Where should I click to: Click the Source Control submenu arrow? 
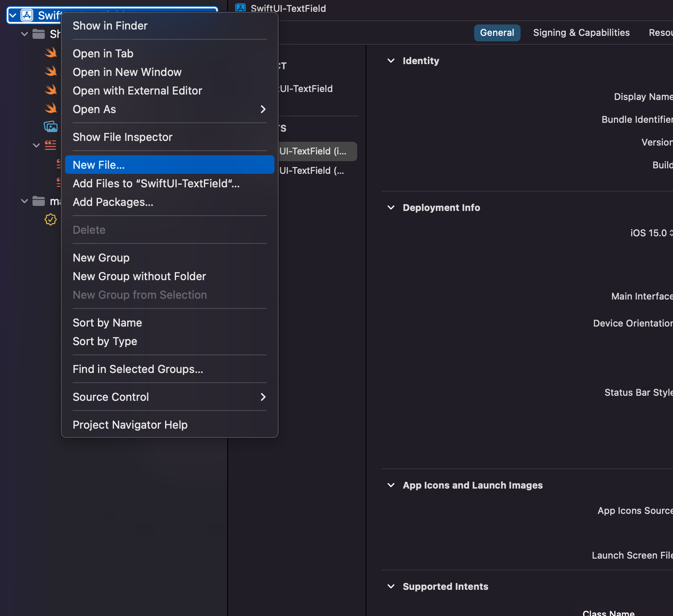click(x=263, y=397)
